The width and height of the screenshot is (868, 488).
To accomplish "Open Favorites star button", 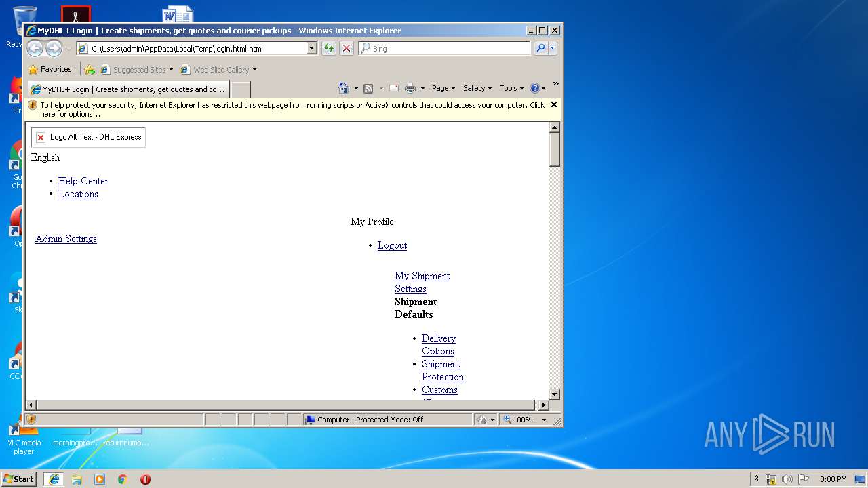I will coord(50,69).
